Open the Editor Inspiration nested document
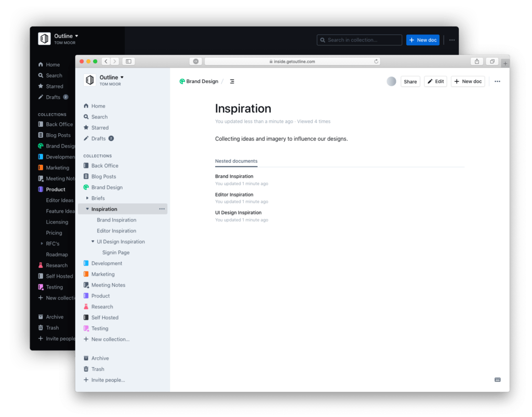This screenshot has width=532, height=417. [x=234, y=194]
